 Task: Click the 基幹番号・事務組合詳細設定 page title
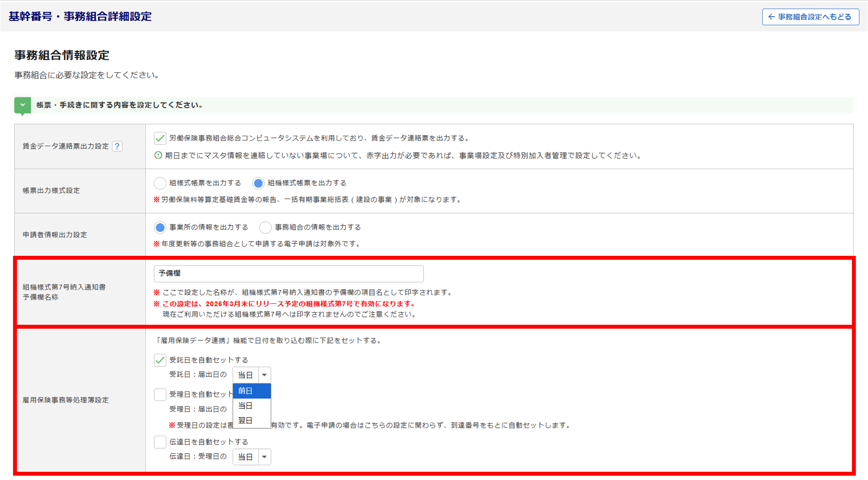80,16
